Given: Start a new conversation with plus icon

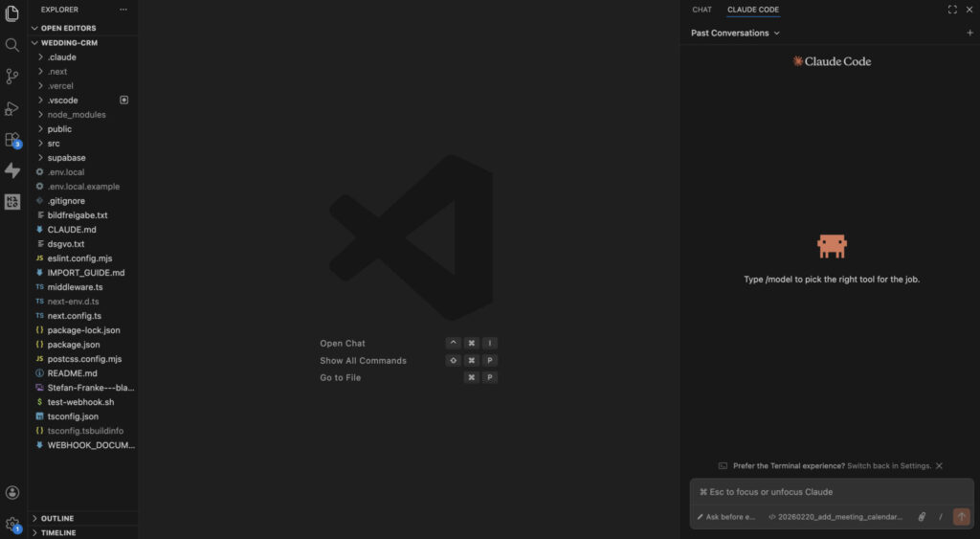Looking at the screenshot, I should [x=969, y=34].
